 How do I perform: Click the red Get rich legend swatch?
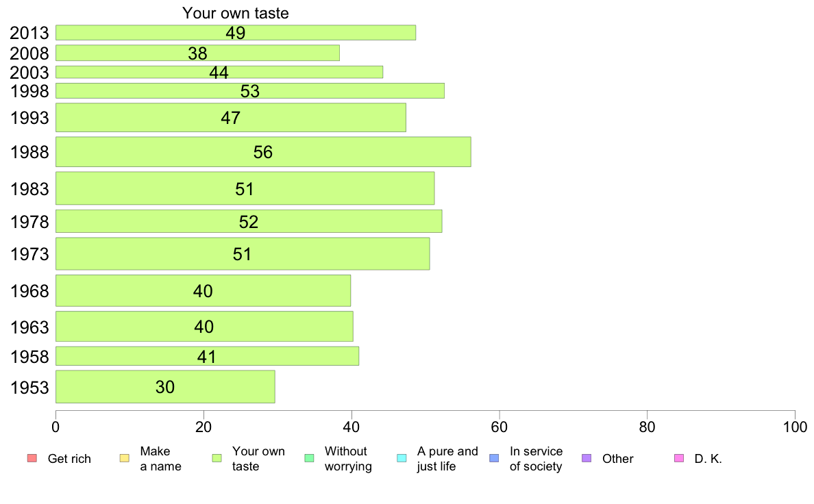(x=32, y=458)
